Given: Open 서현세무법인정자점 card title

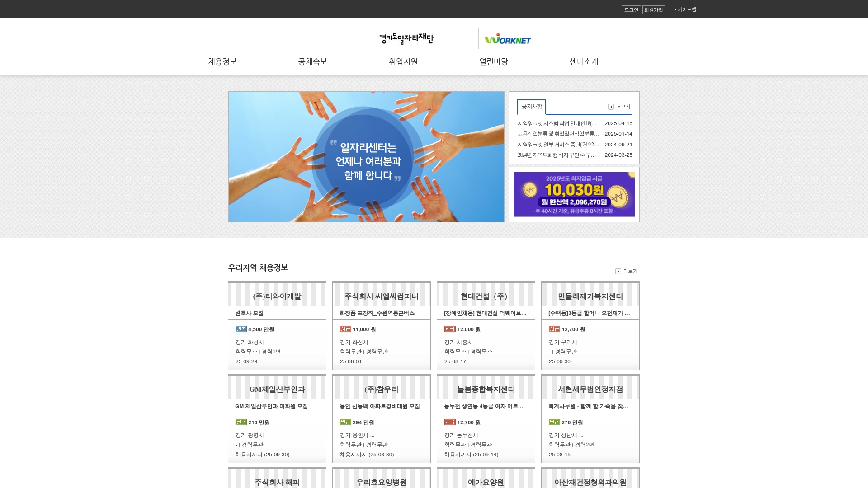Looking at the screenshot, I should point(590,389).
